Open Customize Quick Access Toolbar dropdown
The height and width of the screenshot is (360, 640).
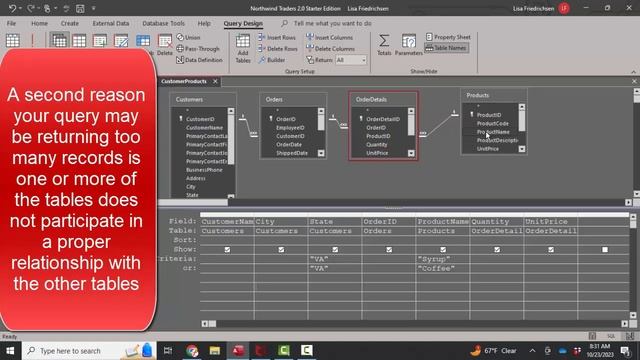(93, 8)
